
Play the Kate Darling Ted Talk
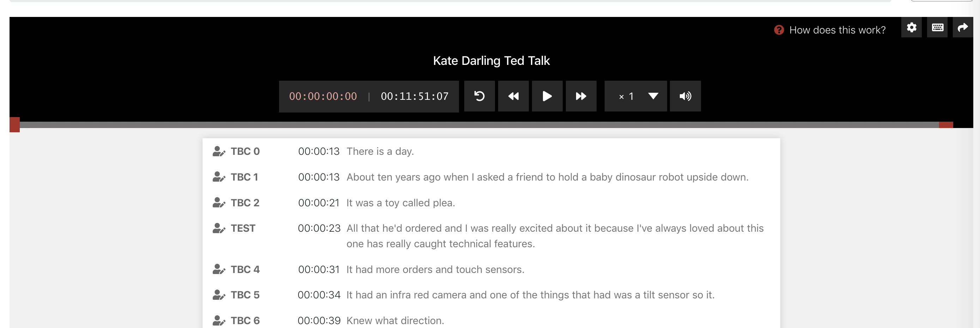coord(547,96)
